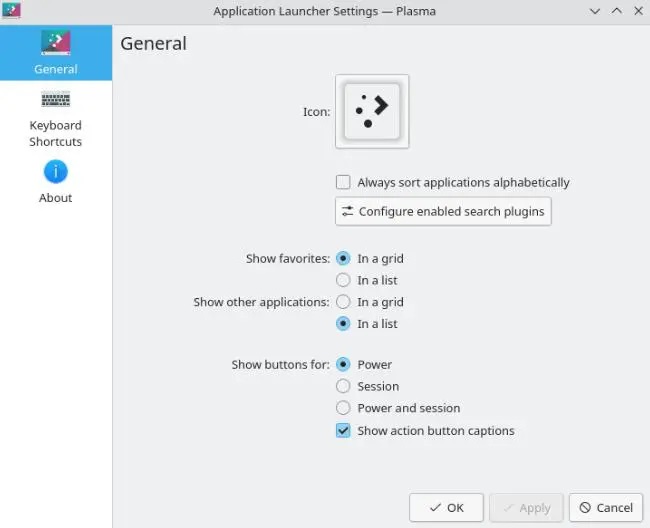Click the Apply button
Image resolution: width=650 pixels, height=528 pixels.
(x=527, y=507)
